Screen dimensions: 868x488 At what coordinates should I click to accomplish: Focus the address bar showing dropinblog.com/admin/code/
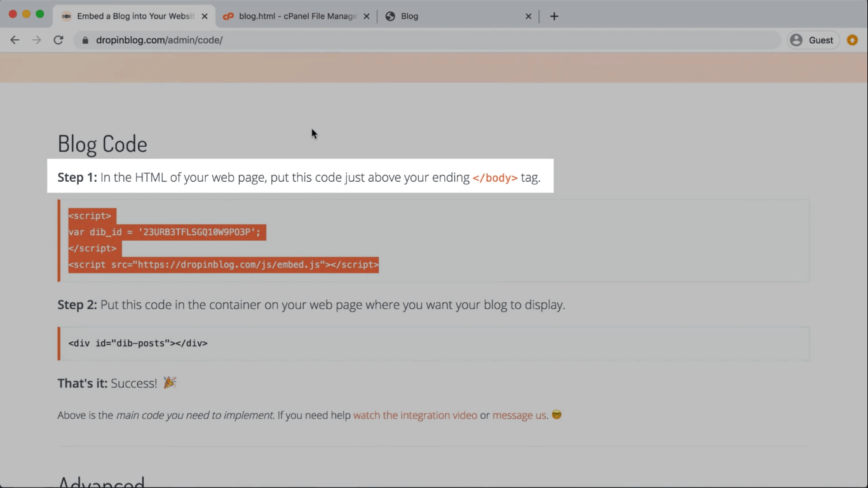[x=427, y=40]
